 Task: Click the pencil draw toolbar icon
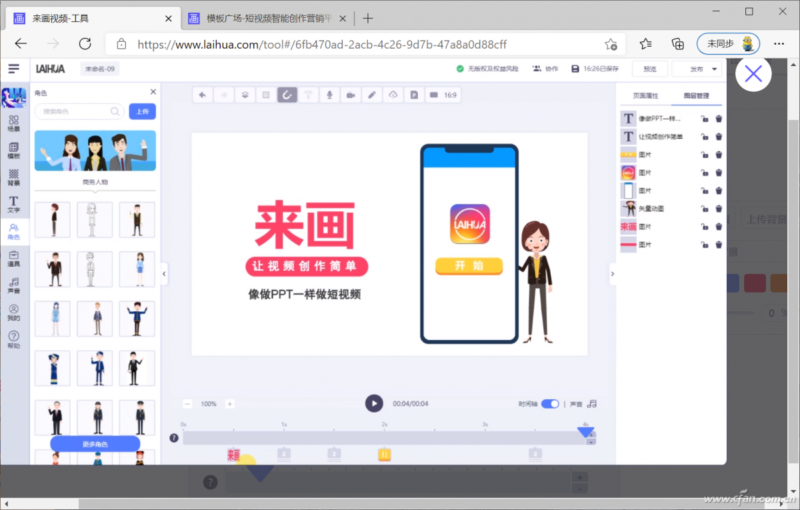(372, 95)
